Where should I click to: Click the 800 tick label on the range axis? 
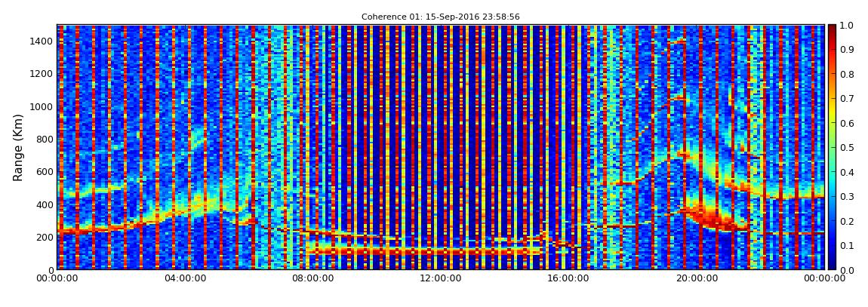tap(45, 139)
